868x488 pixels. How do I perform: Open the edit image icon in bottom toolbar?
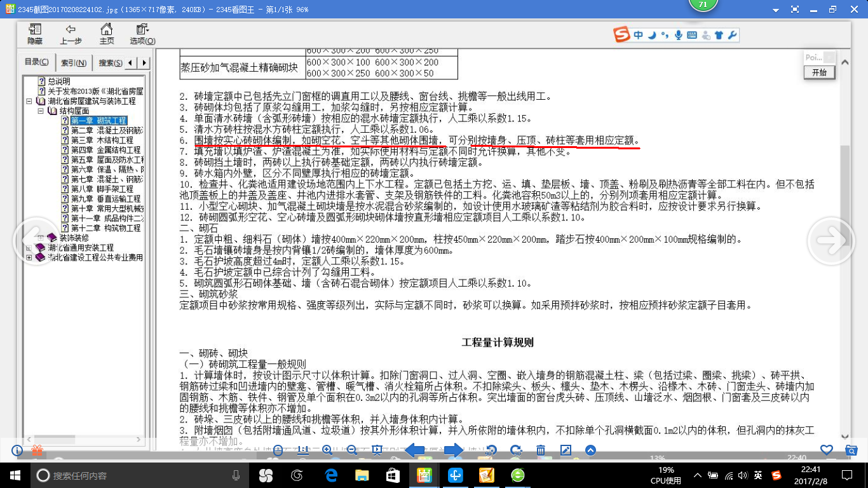566,451
